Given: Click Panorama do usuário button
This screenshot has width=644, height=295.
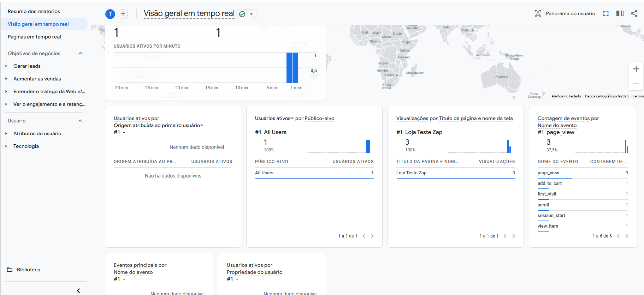Looking at the screenshot, I should 565,13.
